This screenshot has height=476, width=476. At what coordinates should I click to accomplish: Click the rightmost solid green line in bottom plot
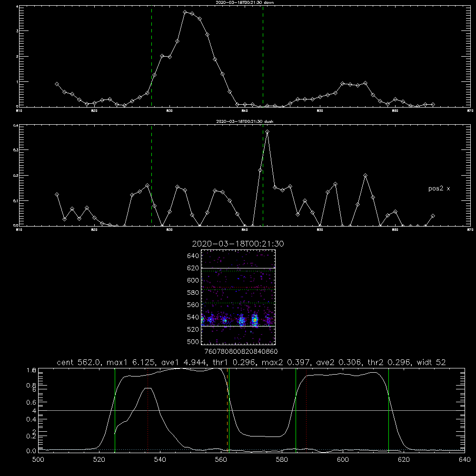388,410
